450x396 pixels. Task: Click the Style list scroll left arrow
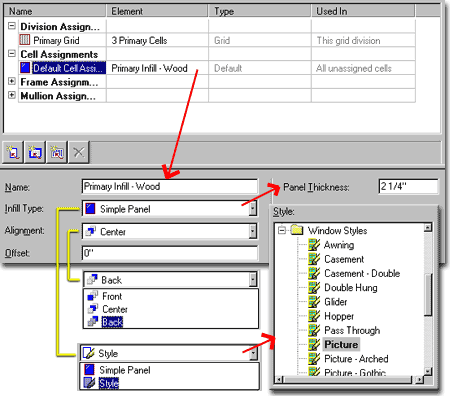[x=279, y=379]
